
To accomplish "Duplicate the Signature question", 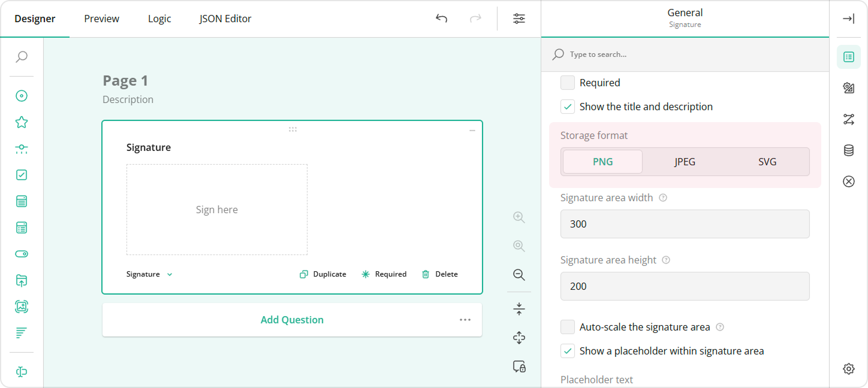I will pos(323,274).
